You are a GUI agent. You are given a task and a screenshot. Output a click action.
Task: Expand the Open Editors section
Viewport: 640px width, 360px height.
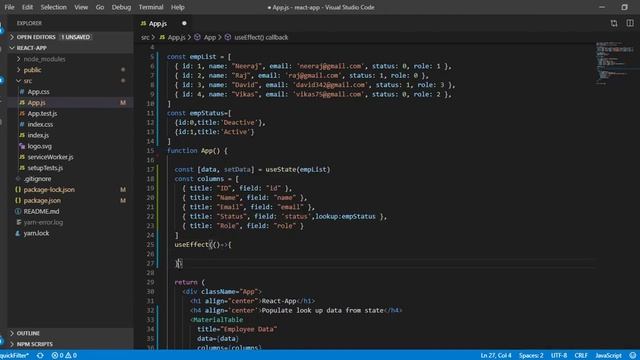(x=70, y=37)
